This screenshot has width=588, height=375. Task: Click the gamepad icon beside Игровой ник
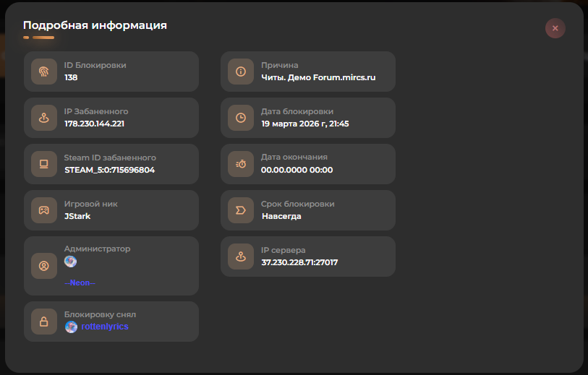pos(44,210)
